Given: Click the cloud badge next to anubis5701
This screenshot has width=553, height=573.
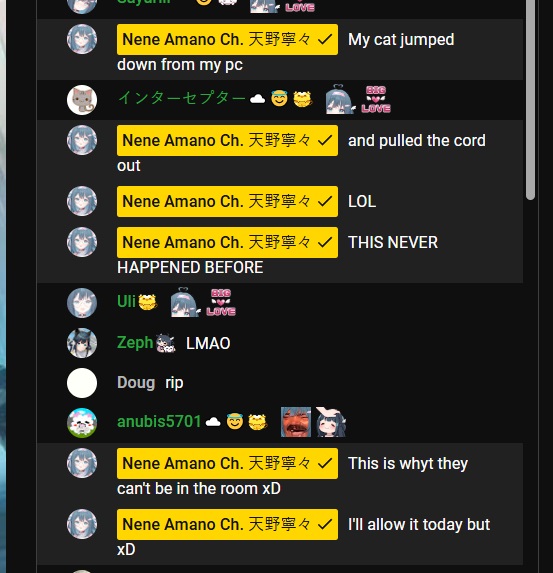Looking at the screenshot, I should tap(213, 422).
